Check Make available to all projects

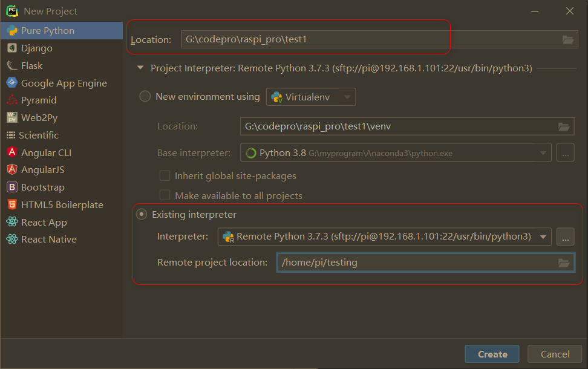[165, 195]
